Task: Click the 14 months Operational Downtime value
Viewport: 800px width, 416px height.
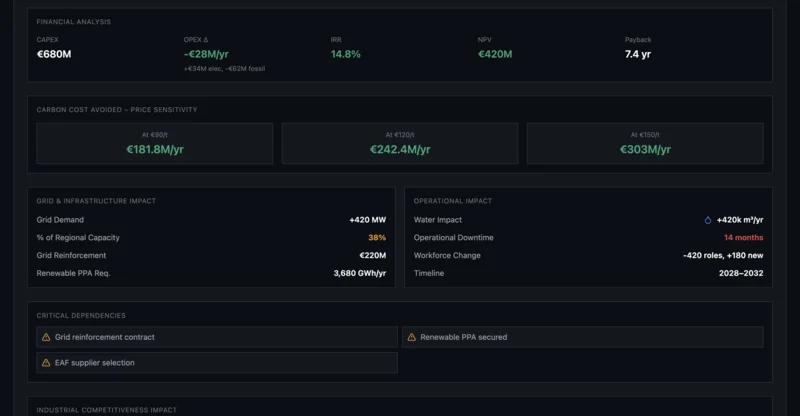Action: tap(743, 238)
